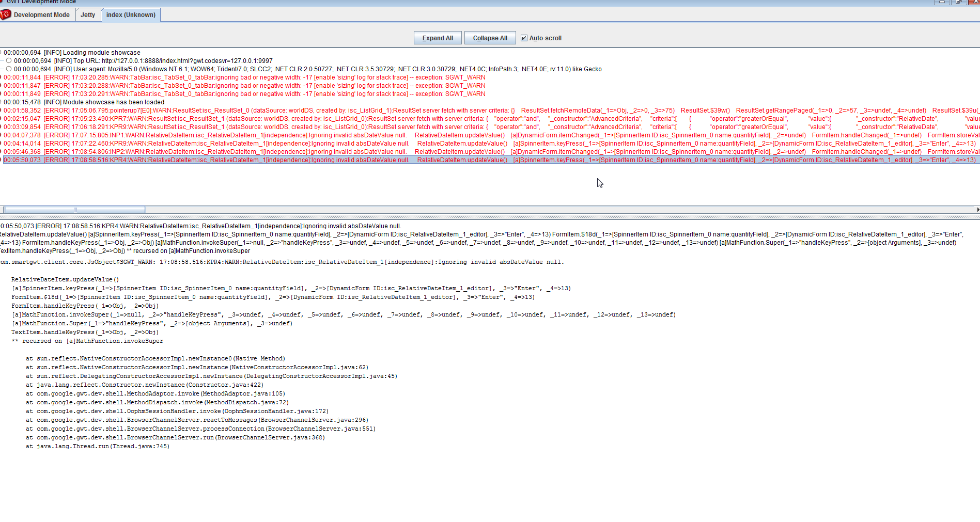
Task: Restore down the GWT Development Mode window
Action: point(958,2)
